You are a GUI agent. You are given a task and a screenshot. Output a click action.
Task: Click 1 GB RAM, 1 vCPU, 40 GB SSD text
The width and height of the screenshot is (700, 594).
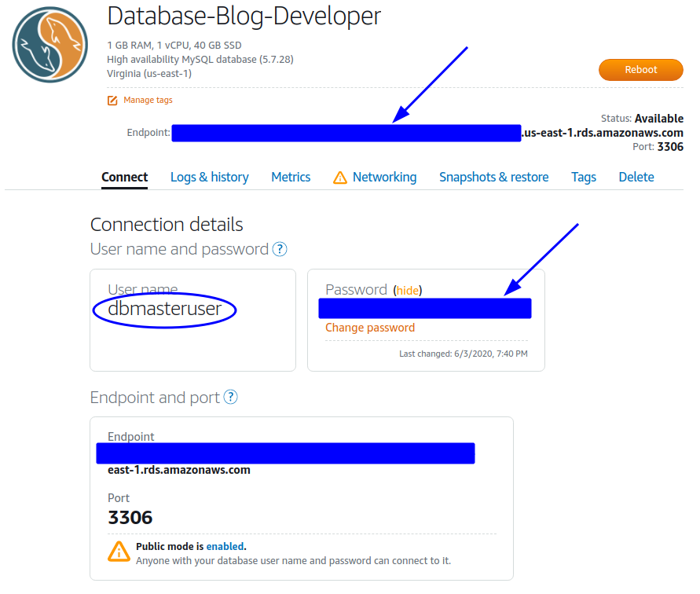click(x=174, y=45)
